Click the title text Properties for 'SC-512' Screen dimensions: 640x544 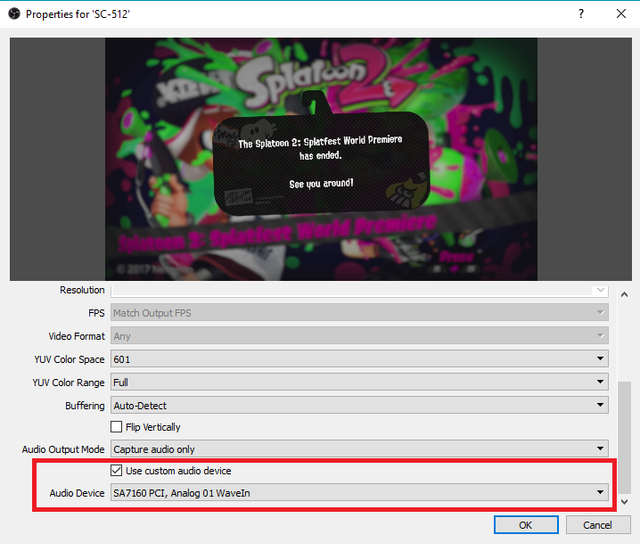tap(78, 14)
